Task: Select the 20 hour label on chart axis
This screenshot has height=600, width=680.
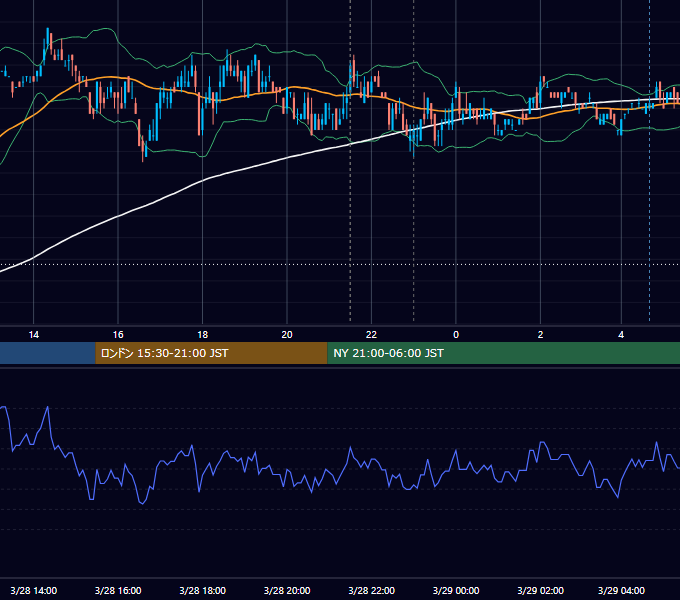Action: 287,335
